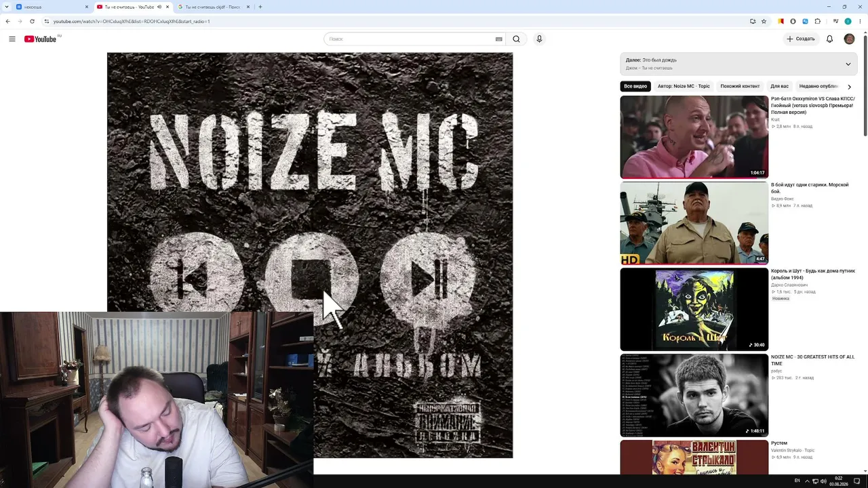The height and width of the screenshot is (488, 868).
Task: Open the network icon in system tray
Action: (x=814, y=481)
